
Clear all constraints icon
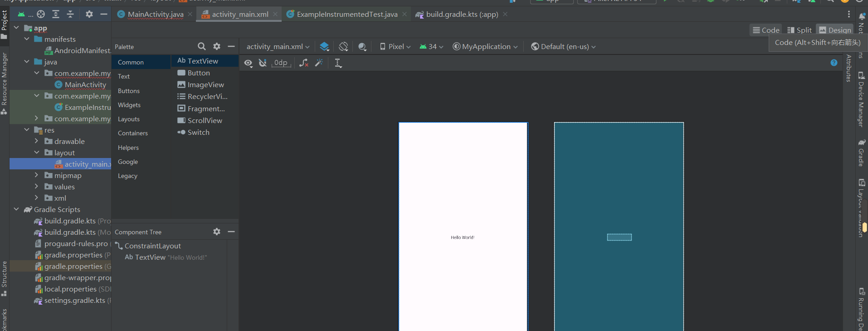(304, 63)
